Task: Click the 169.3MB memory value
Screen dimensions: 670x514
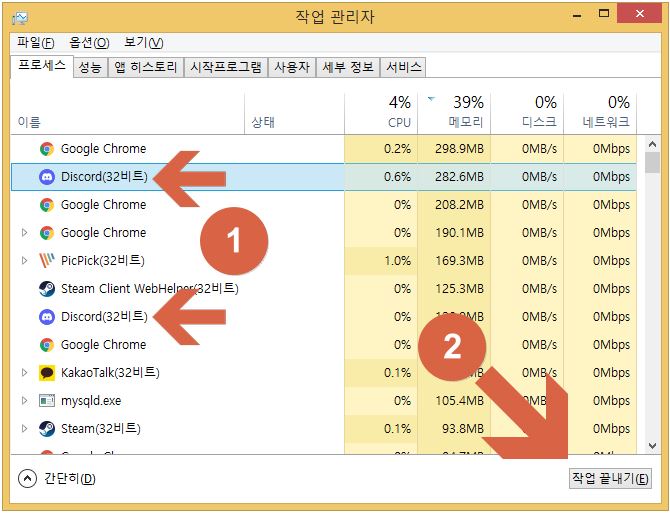Action: click(459, 261)
